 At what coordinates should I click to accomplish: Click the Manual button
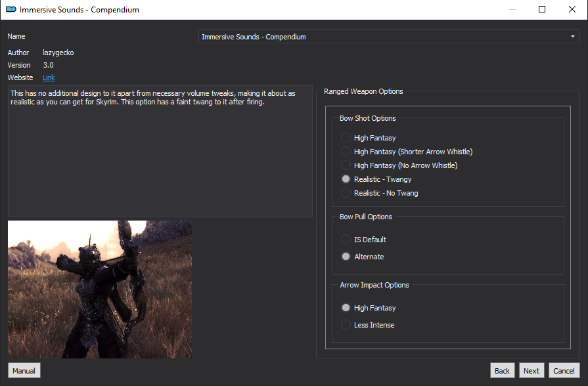coord(24,370)
